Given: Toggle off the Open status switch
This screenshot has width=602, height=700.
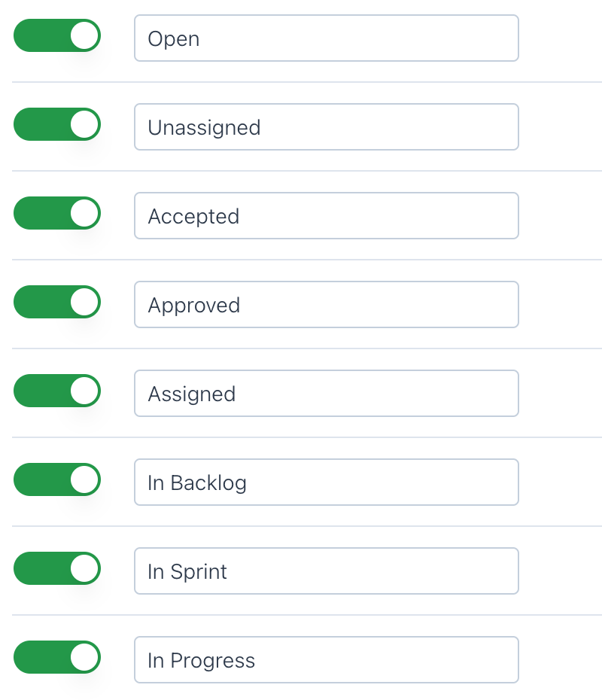Looking at the screenshot, I should tap(56, 35).
